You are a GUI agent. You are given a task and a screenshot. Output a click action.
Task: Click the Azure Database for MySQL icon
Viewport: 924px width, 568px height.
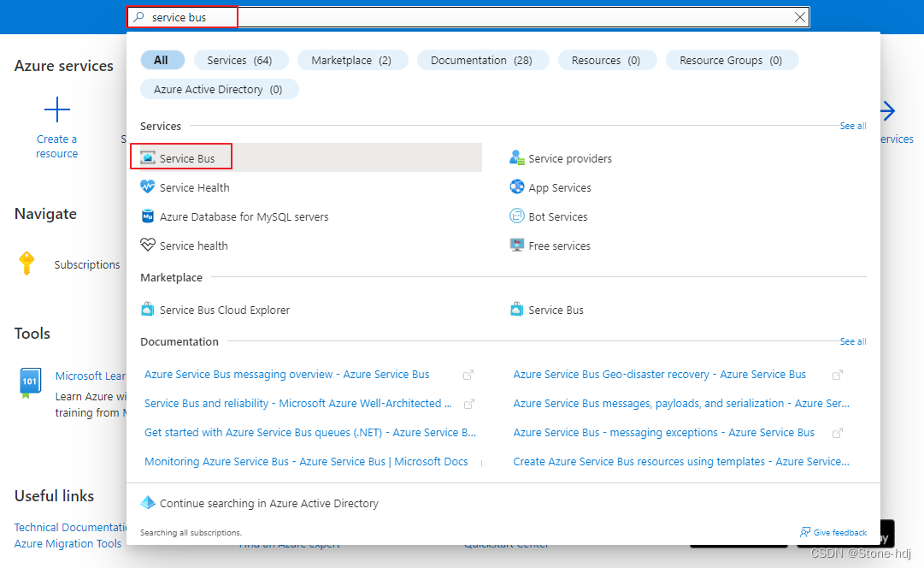pos(148,216)
